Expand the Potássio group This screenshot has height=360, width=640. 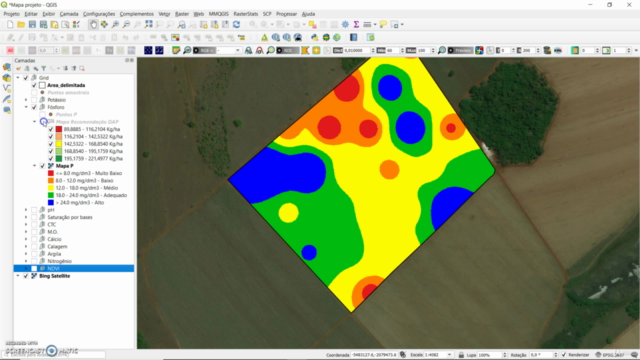click(26, 100)
